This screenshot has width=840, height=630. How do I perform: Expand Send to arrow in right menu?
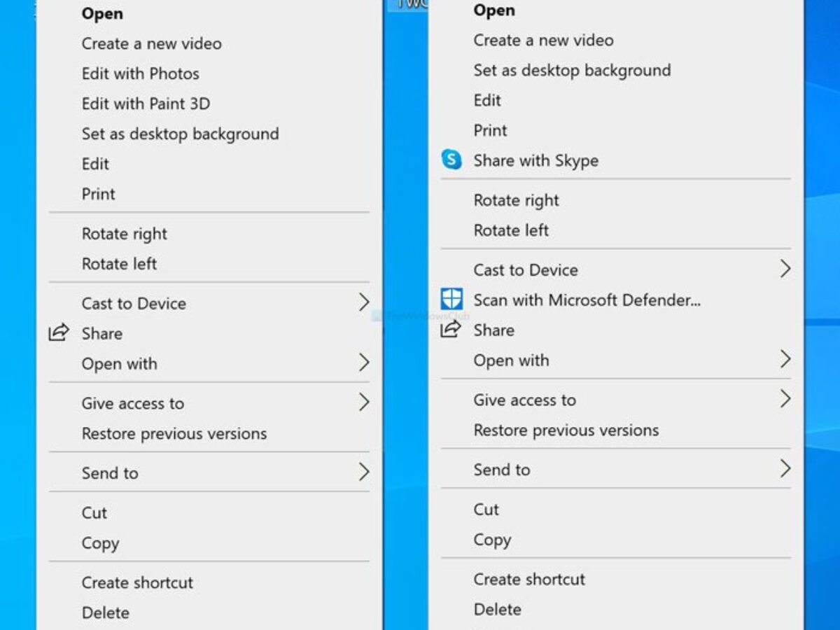coord(785,468)
